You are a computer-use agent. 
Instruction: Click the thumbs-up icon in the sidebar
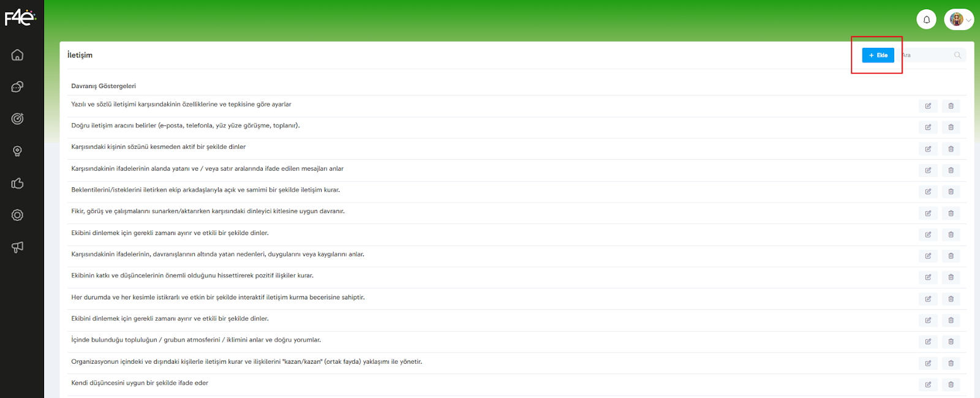click(17, 183)
